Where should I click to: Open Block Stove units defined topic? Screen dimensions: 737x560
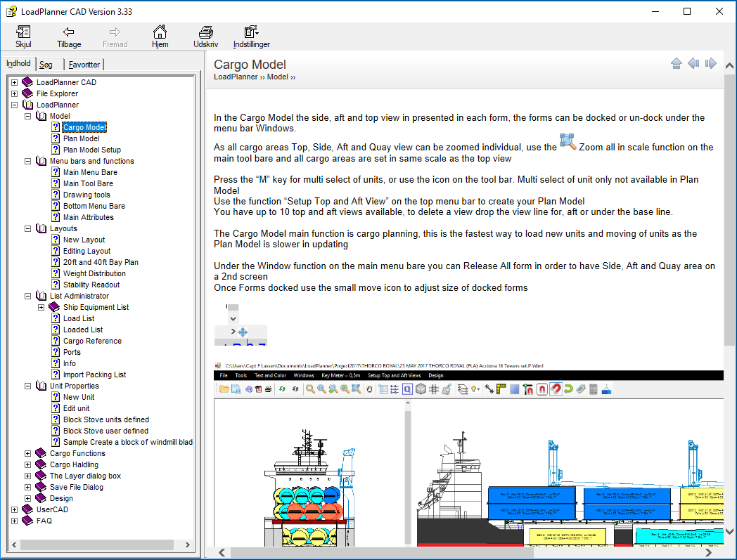click(105, 420)
